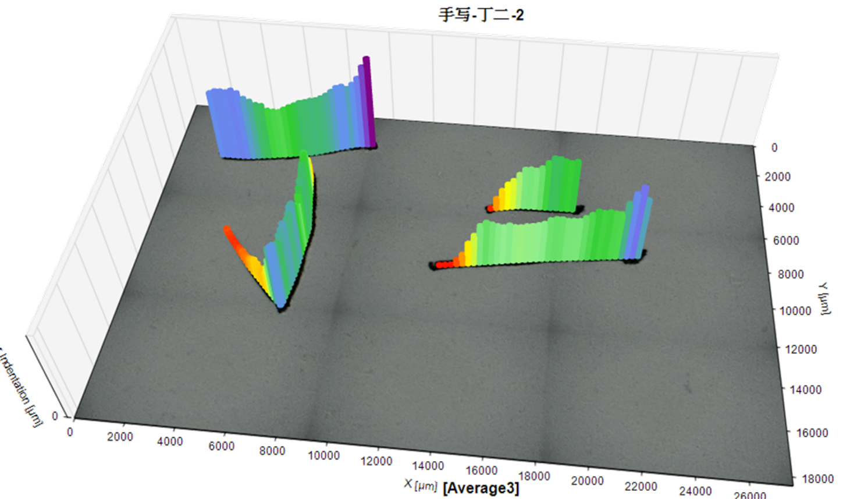The height and width of the screenshot is (499, 868).
Task: Click X-axis tick value 10000
Action: pos(323,455)
